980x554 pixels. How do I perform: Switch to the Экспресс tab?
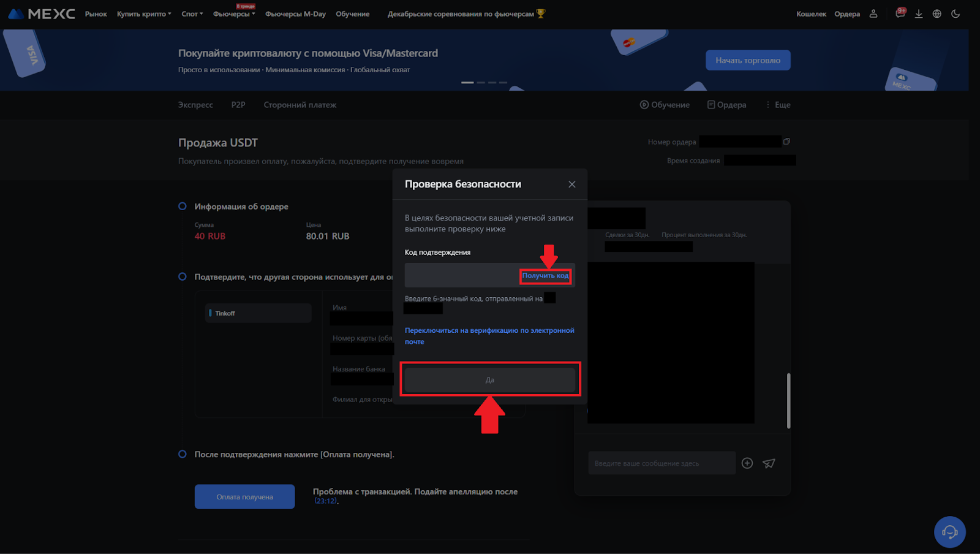(x=195, y=105)
